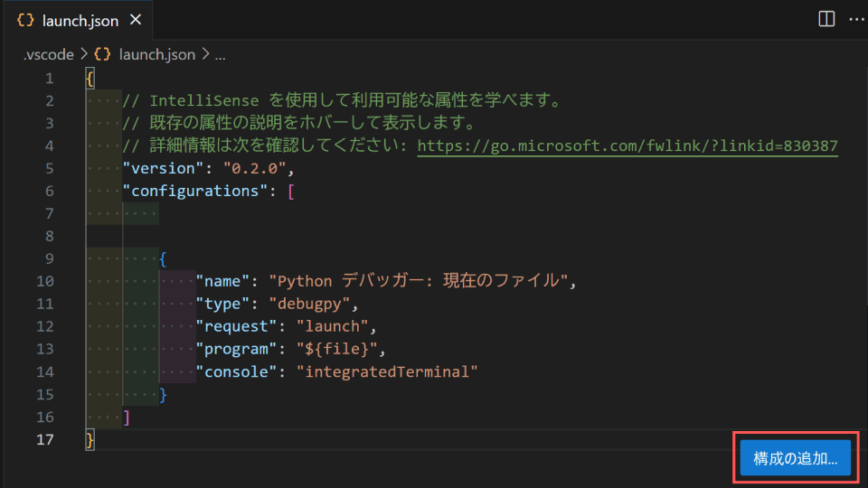
Task: Place cursor on "configurations" key
Action: pos(195,191)
